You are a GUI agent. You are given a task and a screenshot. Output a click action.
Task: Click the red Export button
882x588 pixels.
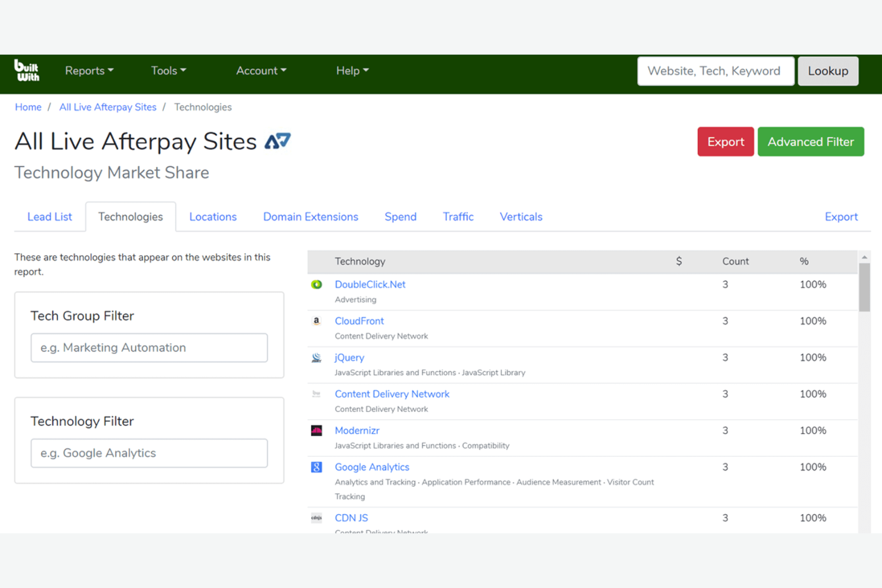coord(725,141)
